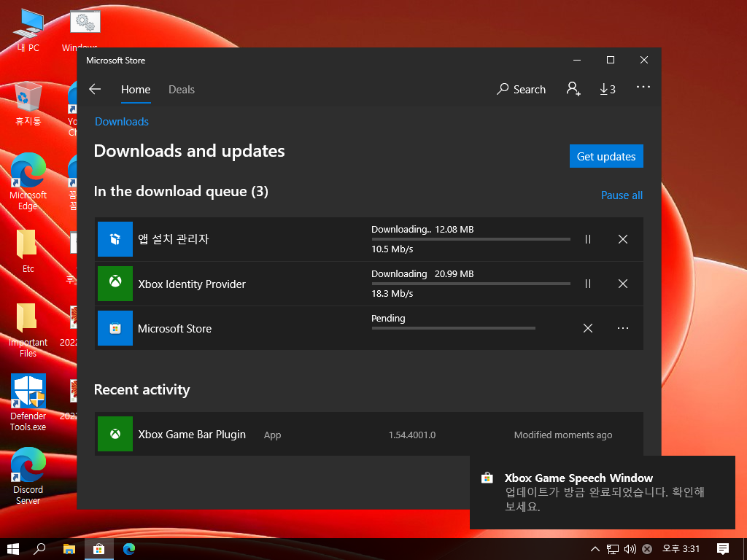The image size is (747, 560).
Task: Click the Get updates button
Action: (x=606, y=156)
